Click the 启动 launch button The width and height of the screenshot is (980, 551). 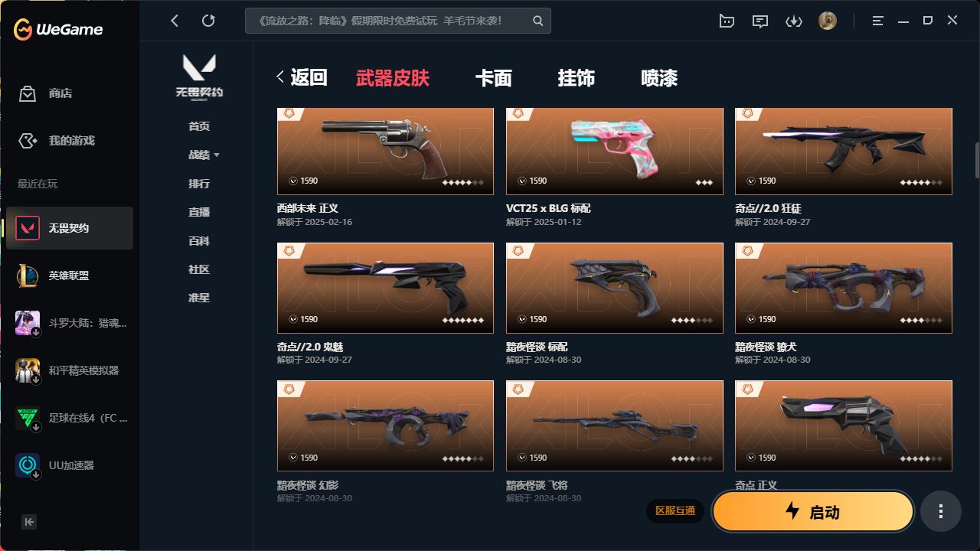[x=813, y=511]
